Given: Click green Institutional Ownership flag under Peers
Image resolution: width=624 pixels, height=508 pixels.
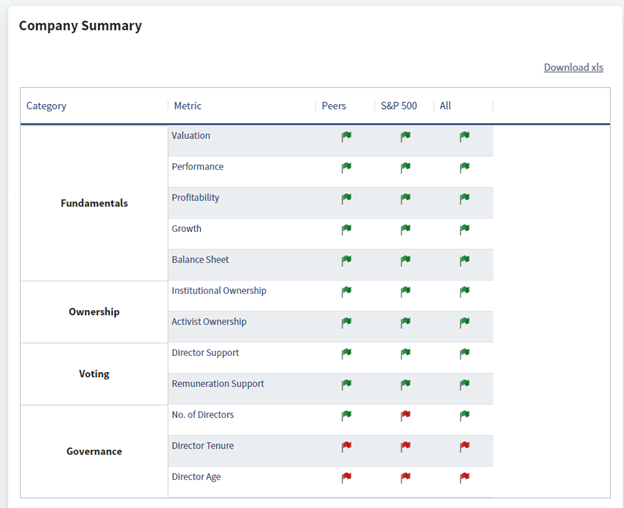Looking at the screenshot, I should point(346,292).
